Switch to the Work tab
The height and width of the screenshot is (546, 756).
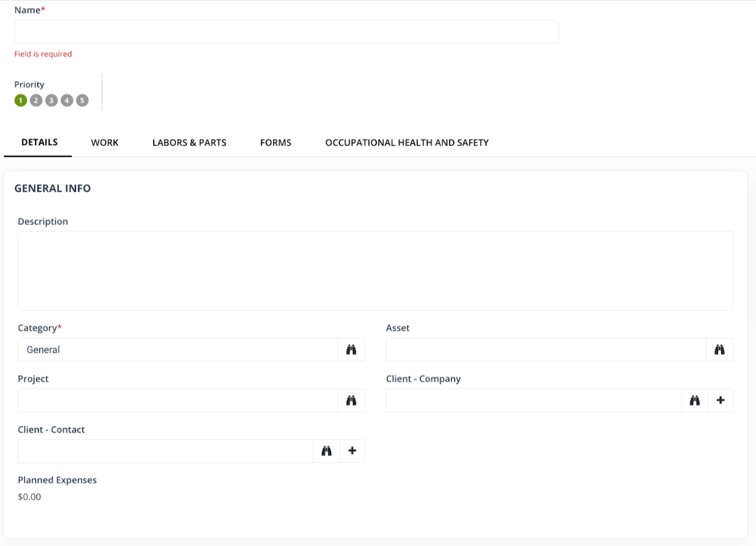(104, 142)
